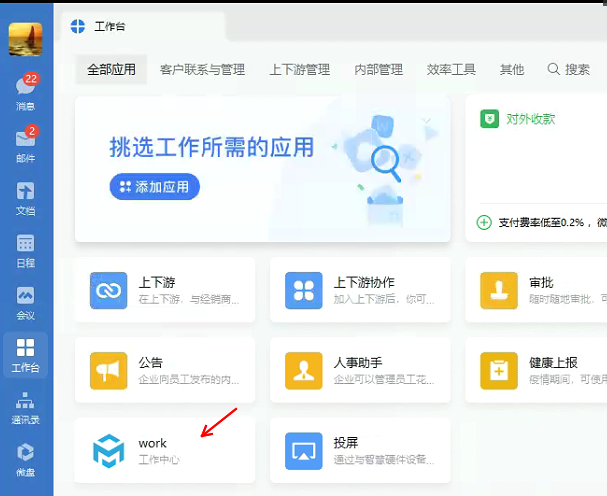The width and height of the screenshot is (607, 496).
Task: Select the 效率工具 tab
Action: (451, 70)
